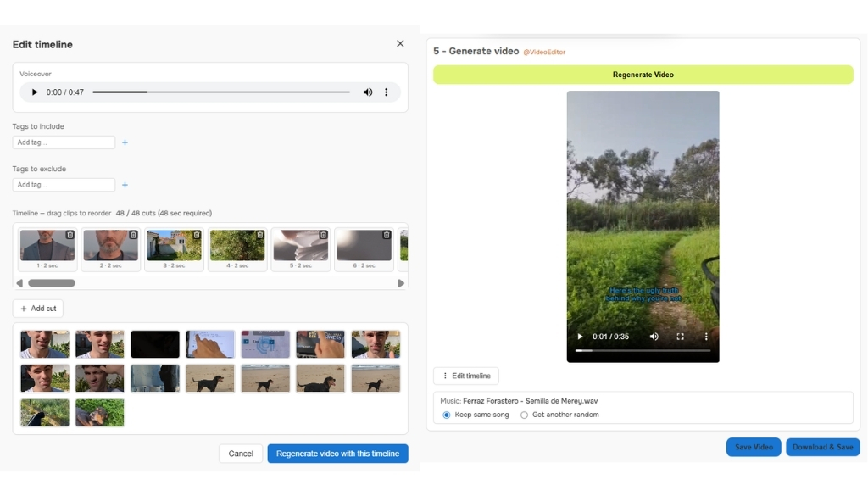Regenerate video with this timeline
This screenshot has height=496, width=868.
point(337,454)
